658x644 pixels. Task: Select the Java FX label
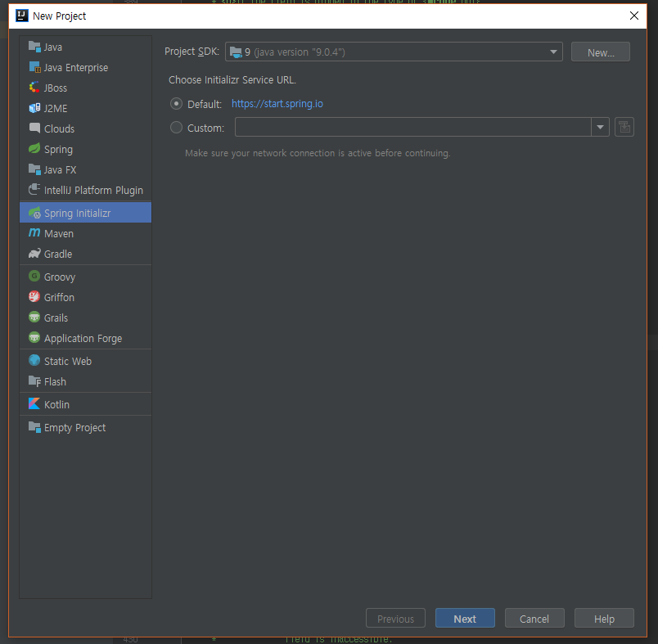pyautogui.click(x=60, y=170)
